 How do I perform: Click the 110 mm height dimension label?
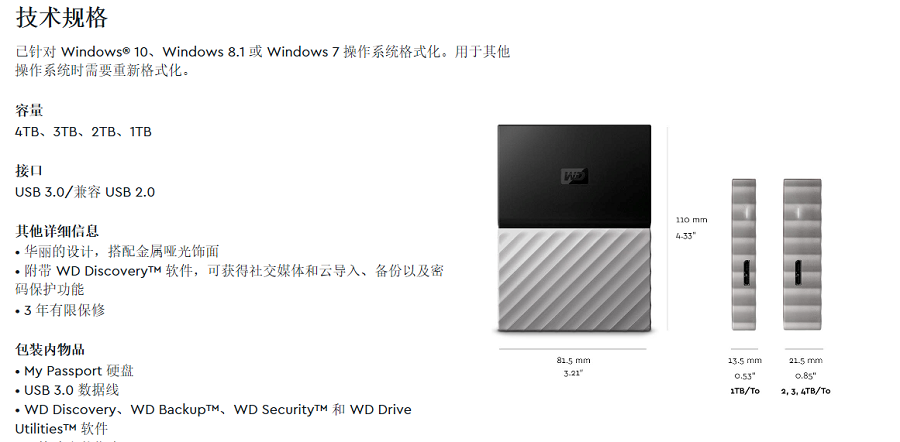pyautogui.click(x=692, y=220)
